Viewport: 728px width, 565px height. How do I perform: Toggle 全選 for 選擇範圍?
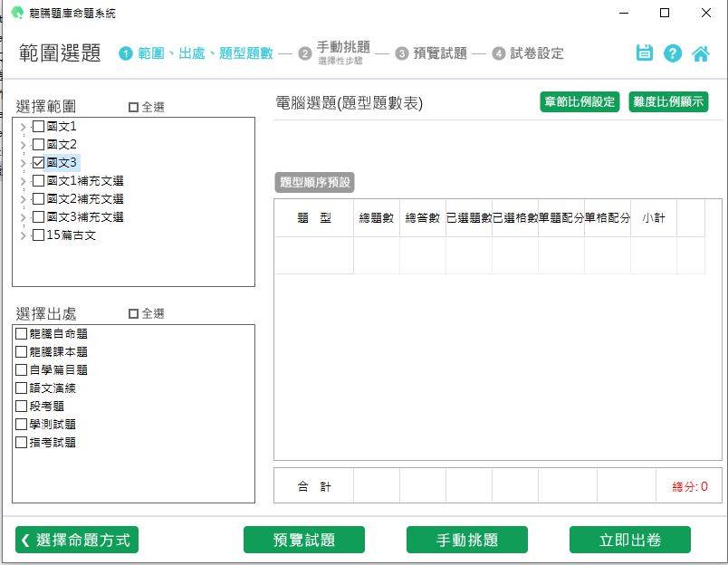pos(133,107)
